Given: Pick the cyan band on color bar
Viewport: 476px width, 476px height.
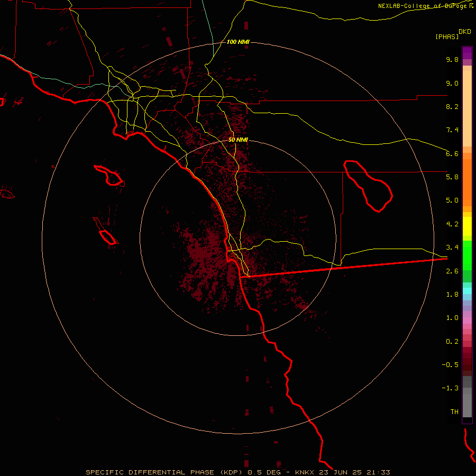Looking at the screenshot, I should [x=467, y=291].
